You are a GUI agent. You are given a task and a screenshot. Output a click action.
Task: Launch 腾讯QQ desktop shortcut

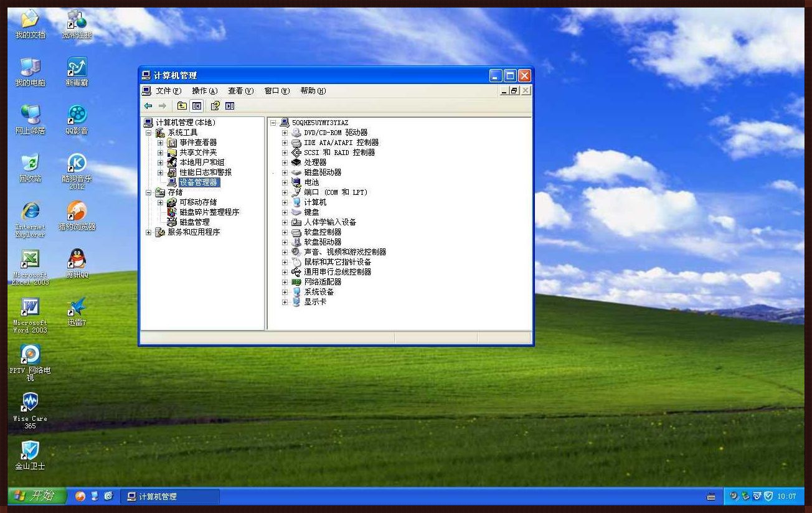pyautogui.click(x=77, y=264)
